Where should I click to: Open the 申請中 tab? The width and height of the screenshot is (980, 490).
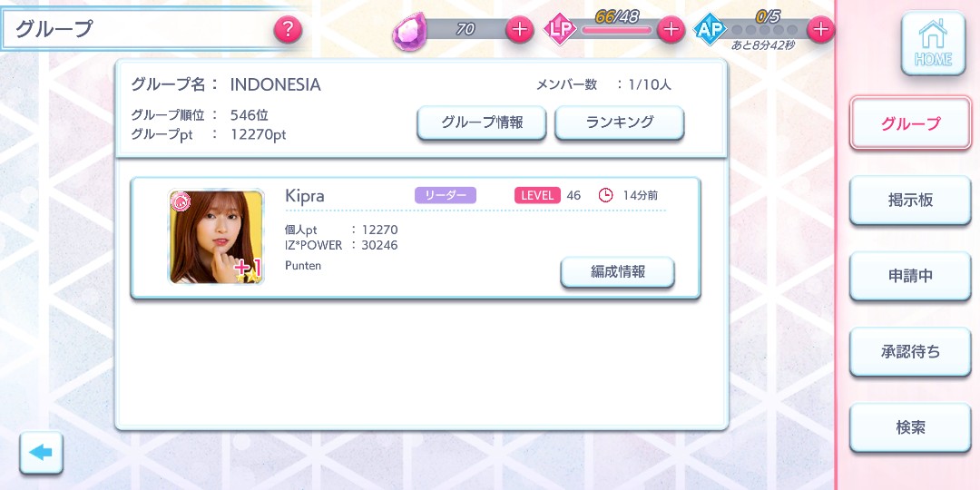tap(910, 276)
